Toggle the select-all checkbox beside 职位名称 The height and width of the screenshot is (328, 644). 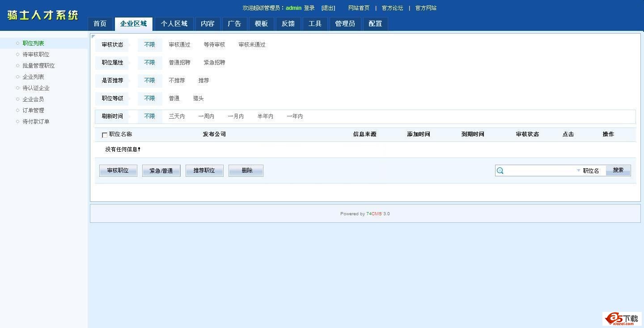[105, 135]
